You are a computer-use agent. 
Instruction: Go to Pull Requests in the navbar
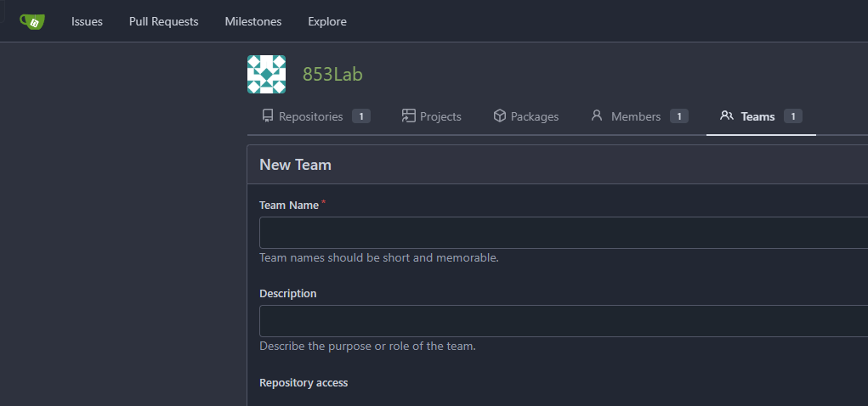pyautogui.click(x=163, y=21)
